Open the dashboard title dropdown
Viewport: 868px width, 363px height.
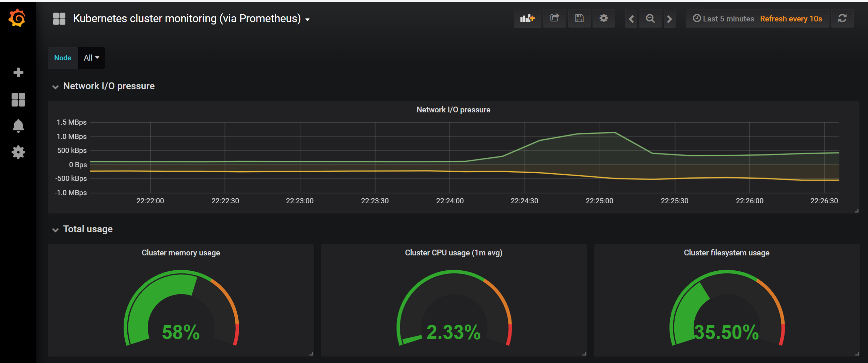[191, 19]
